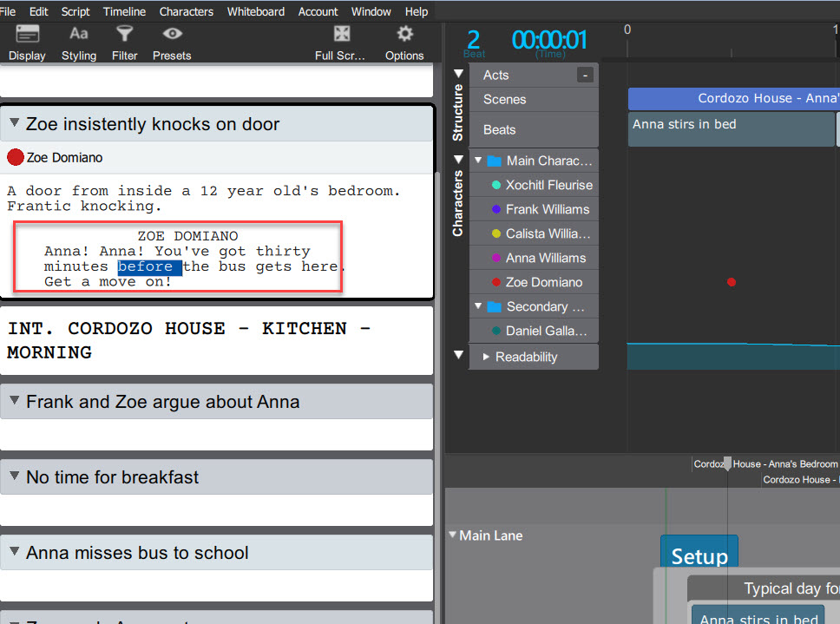Image resolution: width=840 pixels, height=624 pixels.
Task: Click the Setup act block in Main Lane
Action: click(699, 552)
